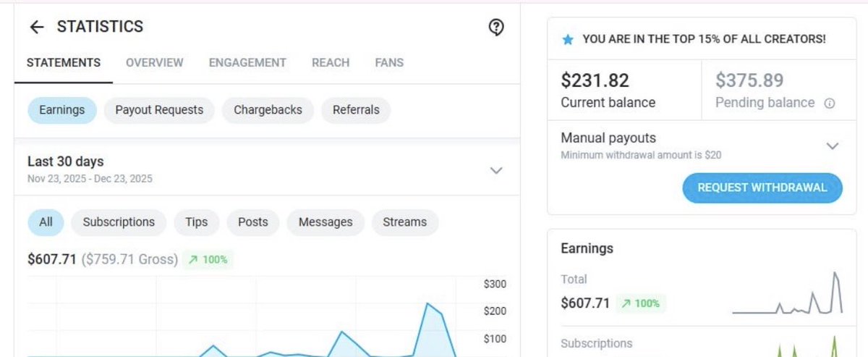Select the Payout Requests chip
This screenshot has height=357, width=868.
tap(159, 110)
